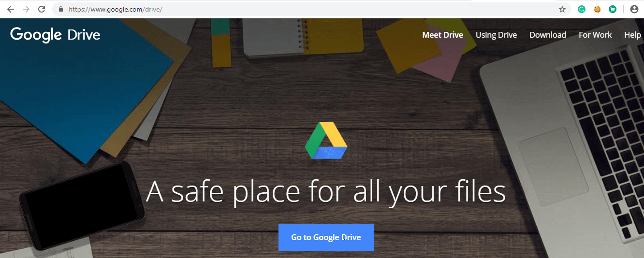The image size is (644, 258).
Task: Bookmark this page with the star icon
Action: click(x=562, y=9)
